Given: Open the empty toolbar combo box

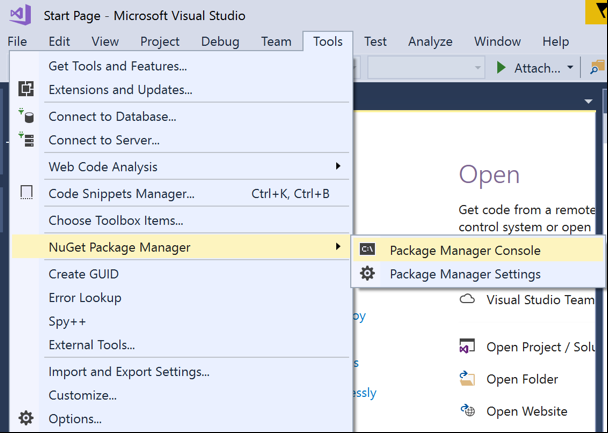Looking at the screenshot, I should pyautogui.click(x=426, y=67).
